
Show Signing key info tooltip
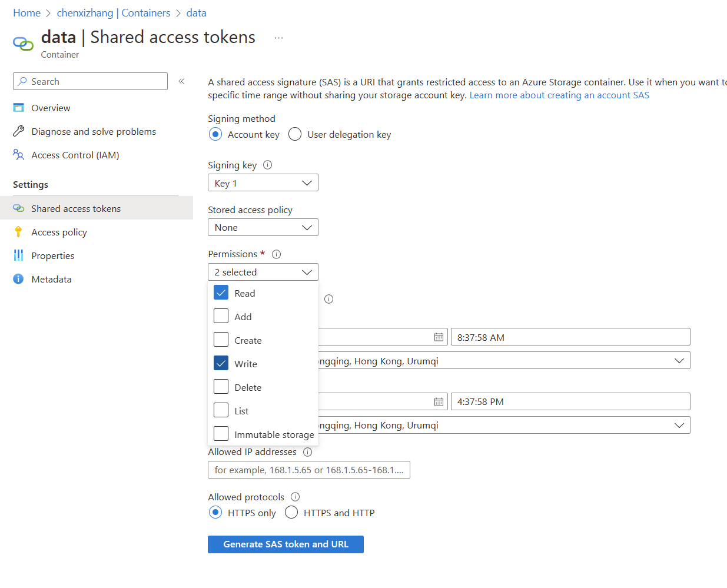coord(267,165)
